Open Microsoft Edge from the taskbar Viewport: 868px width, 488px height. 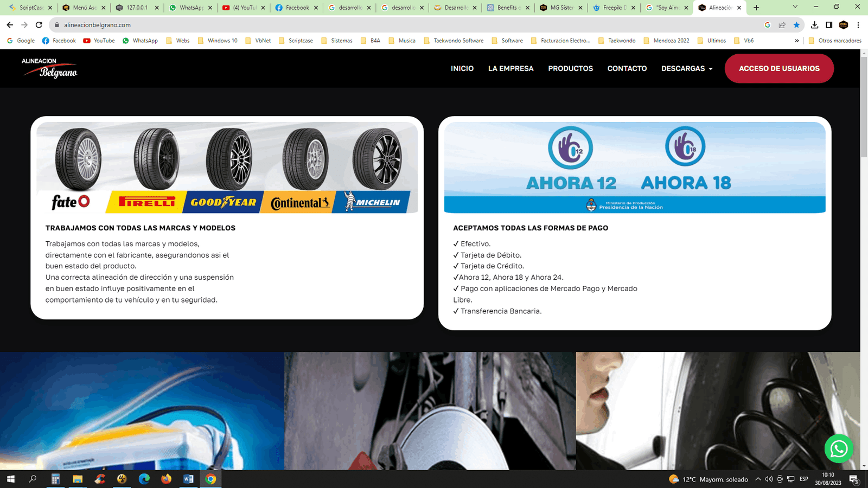point(144,479)
